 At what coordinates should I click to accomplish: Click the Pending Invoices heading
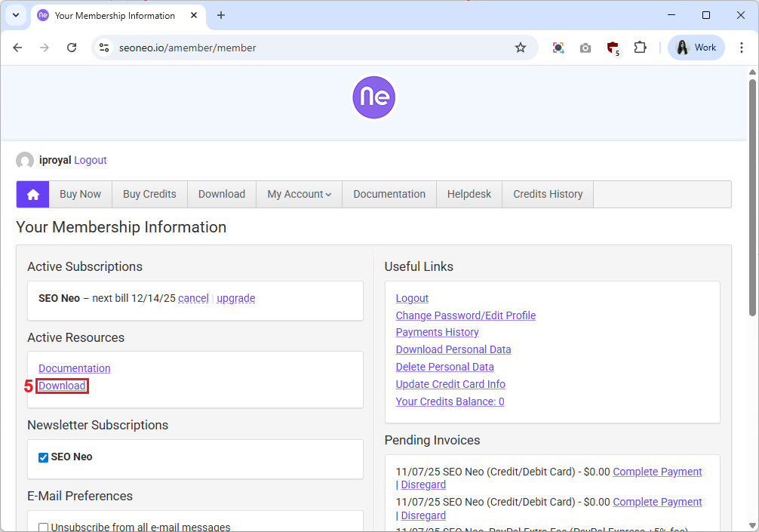pyautogui.click(x=432, y=441)
